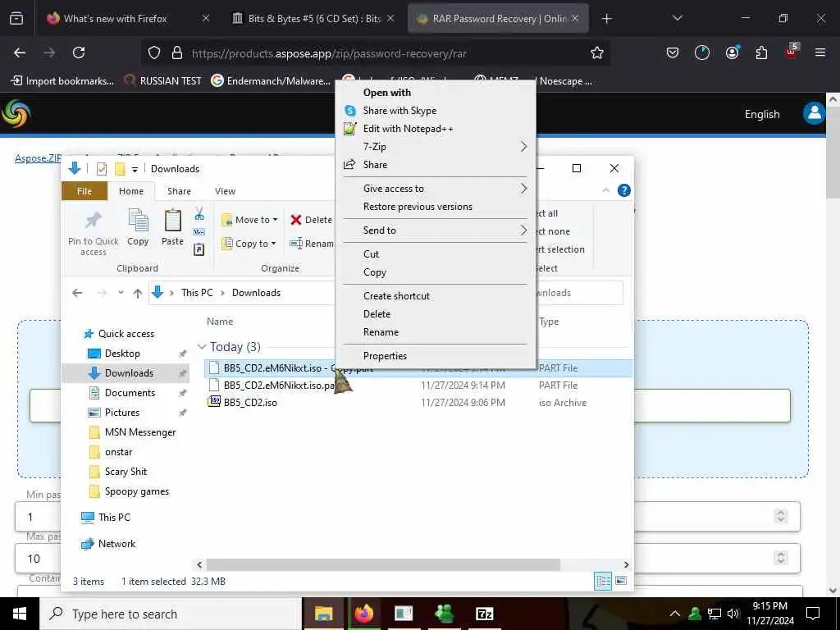Click Aspose user profile avatar

[814, 113]
